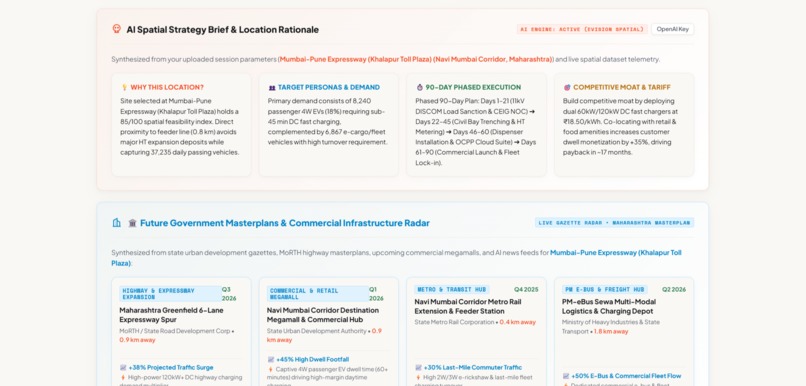Click the Primary demand consists of 8,240 paragraph
This screenshot has height=386, width=806.
coord(327,121)
